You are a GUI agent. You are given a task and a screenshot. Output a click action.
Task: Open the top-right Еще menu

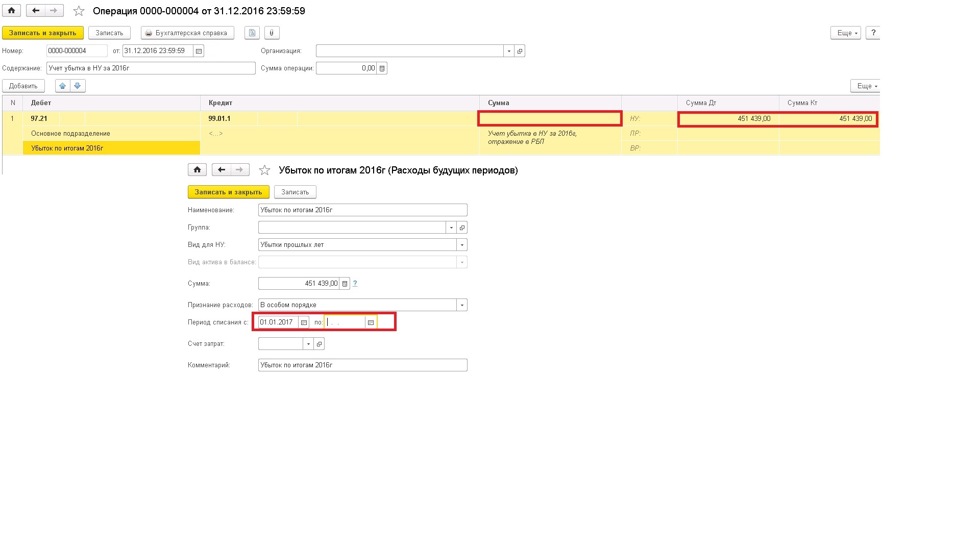[x=846, y=33]
